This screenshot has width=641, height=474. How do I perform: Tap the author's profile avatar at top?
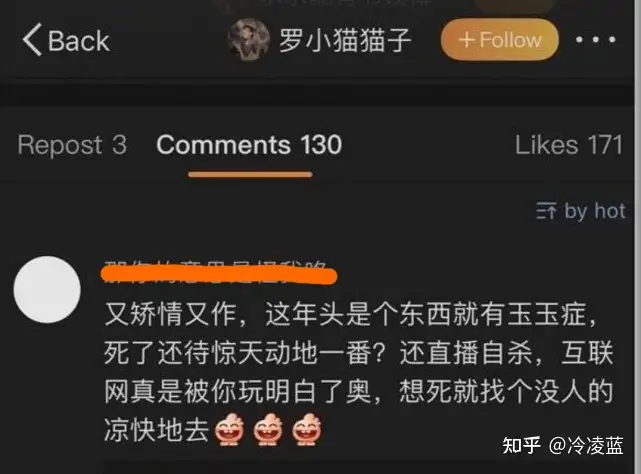249,40
